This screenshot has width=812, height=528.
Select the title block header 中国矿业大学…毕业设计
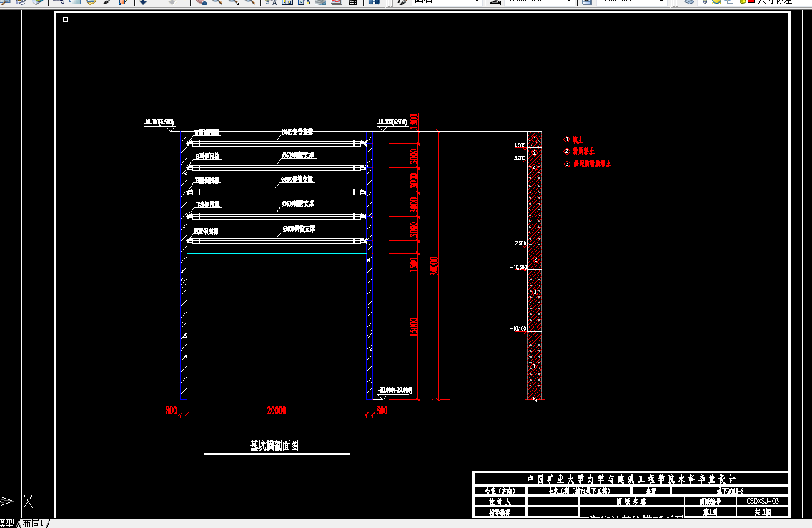pos(631,479)
